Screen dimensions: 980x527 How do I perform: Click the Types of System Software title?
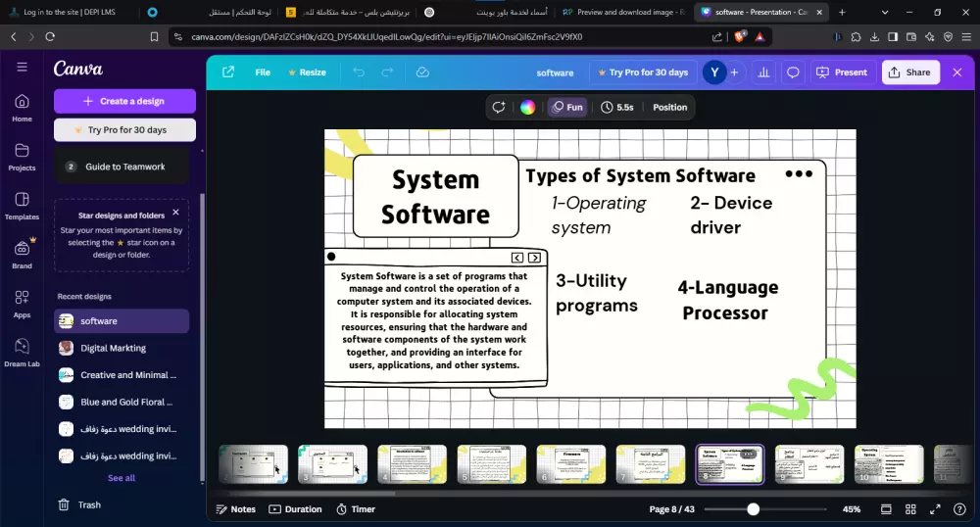tap(640, 176)
